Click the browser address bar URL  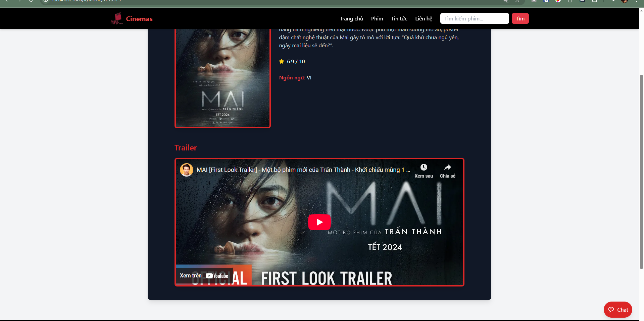click(87, 1)
